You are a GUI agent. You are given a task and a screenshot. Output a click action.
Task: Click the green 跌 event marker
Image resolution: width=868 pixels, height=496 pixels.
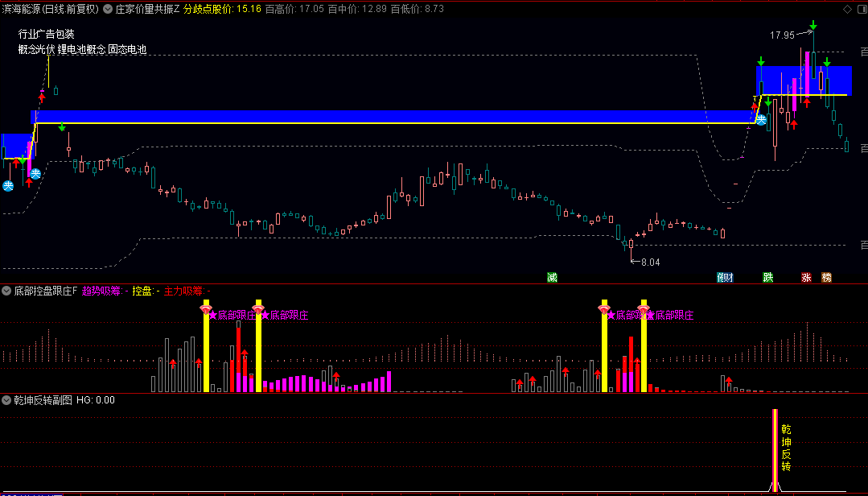(x=767, y=277)
